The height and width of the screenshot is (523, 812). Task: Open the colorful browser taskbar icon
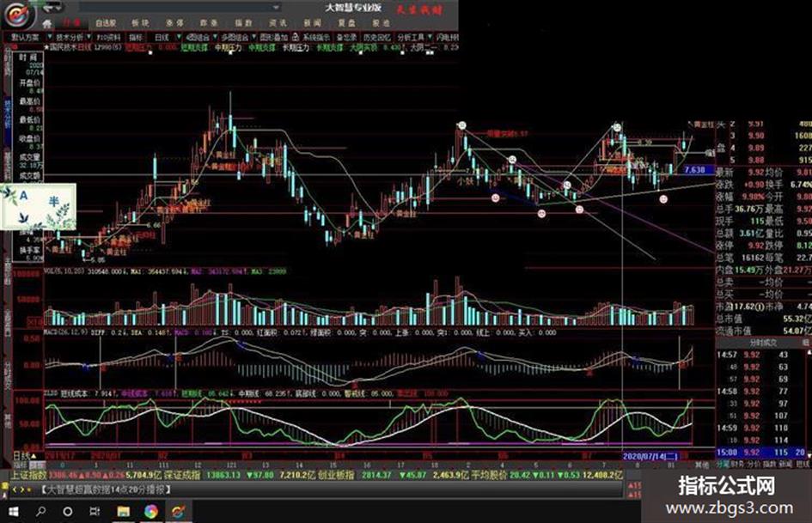click(x=151, y=512)
